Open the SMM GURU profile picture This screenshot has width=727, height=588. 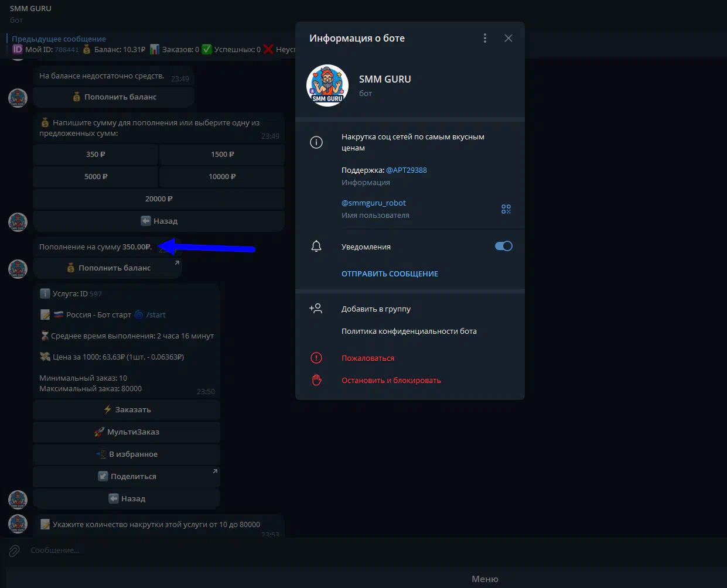tap(327, 86)
